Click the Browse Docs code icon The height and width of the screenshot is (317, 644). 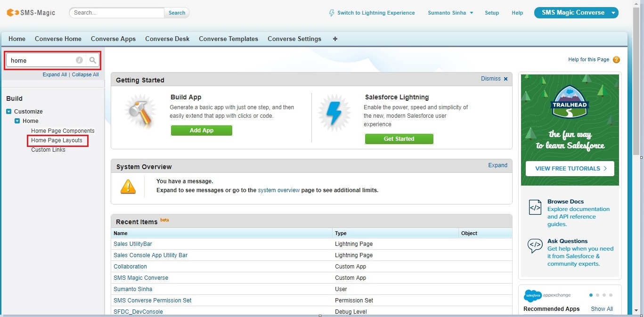tap(535, 207)
